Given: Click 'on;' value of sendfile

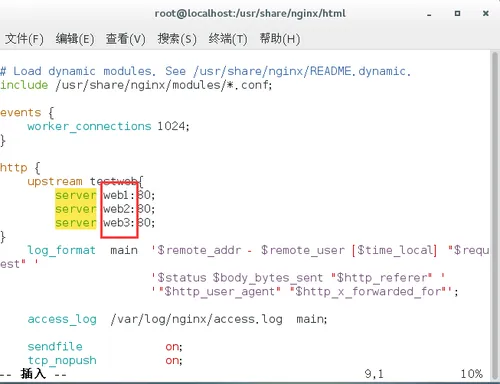Looking at the screenshot, I should click(x=174, y=347).
